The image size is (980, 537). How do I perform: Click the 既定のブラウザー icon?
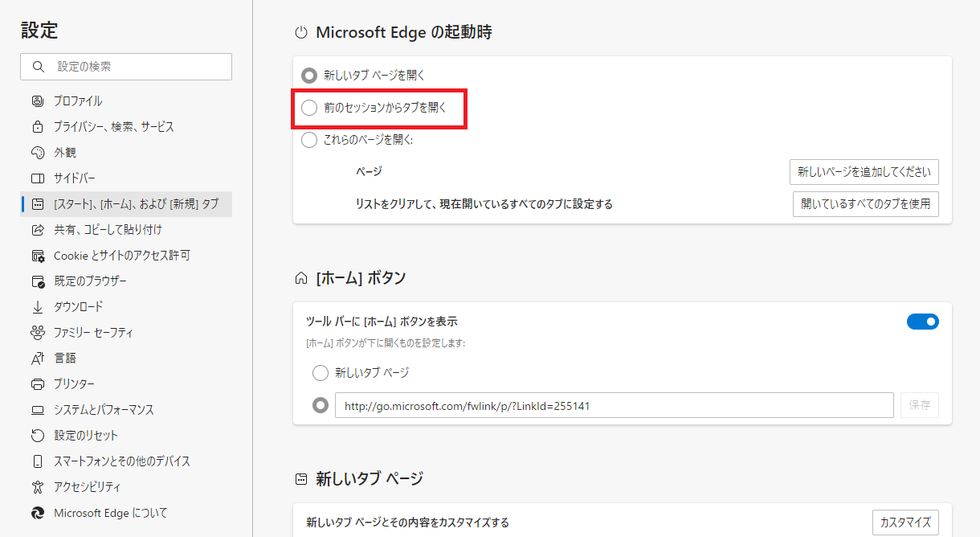[x=37, y=281]
